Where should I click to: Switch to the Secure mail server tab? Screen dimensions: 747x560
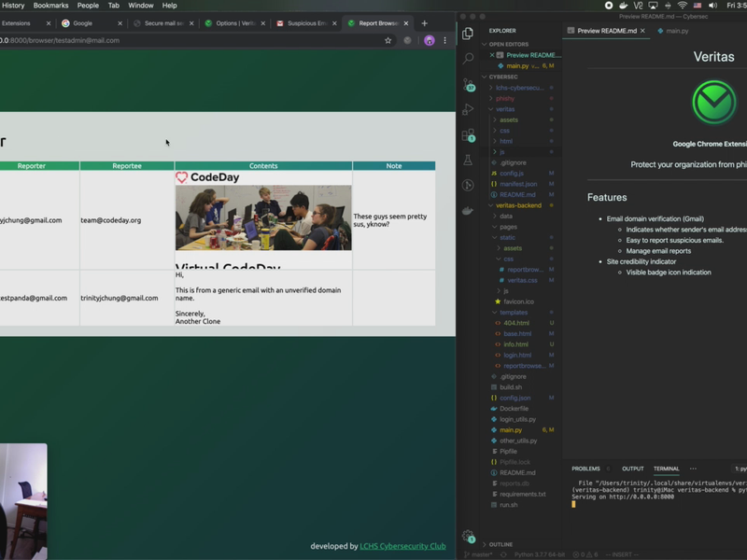[x=162, y=23]
